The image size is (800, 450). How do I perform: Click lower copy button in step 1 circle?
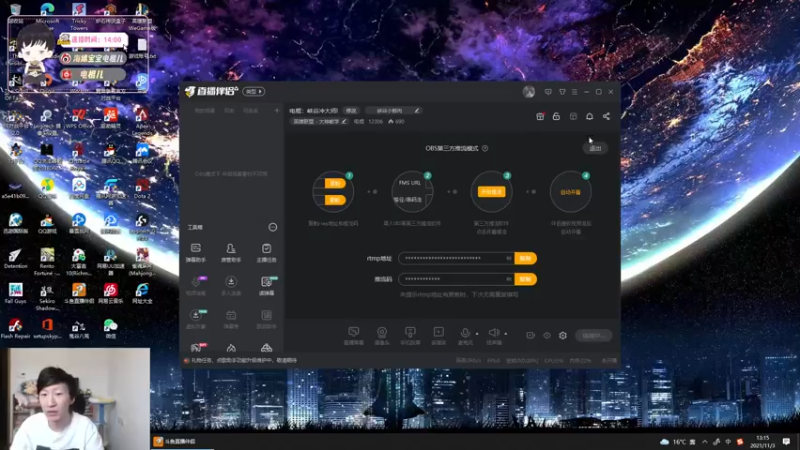335,199
